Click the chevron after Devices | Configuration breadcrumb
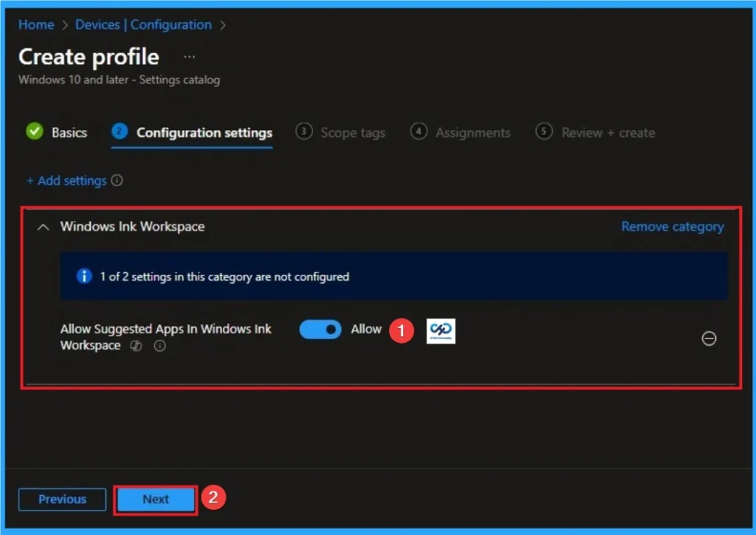Viewport: 756px width, 535px height. click(224, 24)
